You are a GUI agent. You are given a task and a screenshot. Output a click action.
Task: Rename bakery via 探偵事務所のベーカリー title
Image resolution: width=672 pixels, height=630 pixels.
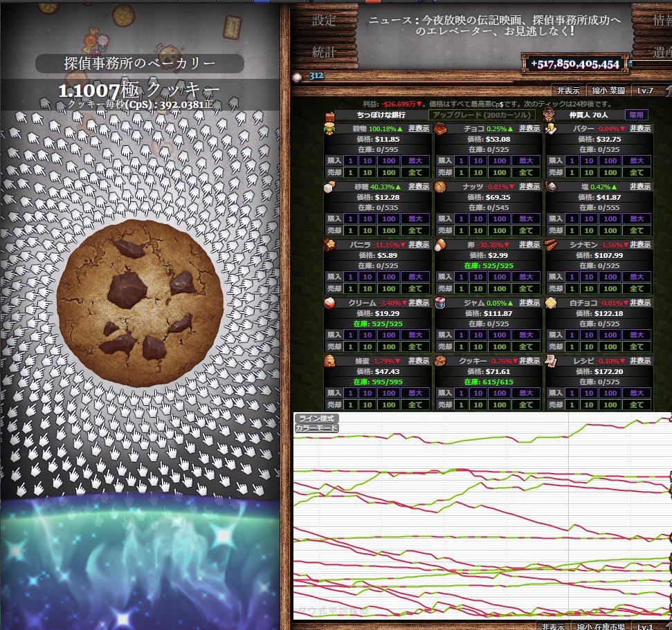tap(140, 64)
